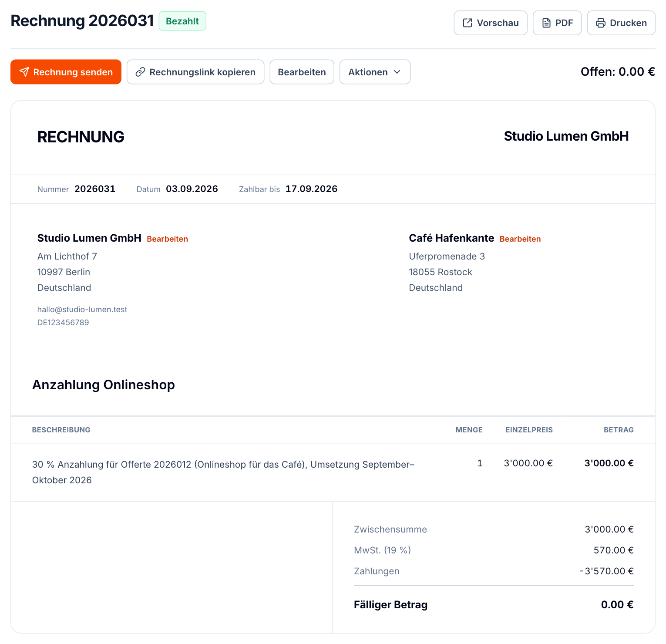Select the invoice number 2026031 value
The width and height of the screenshot is (666, 644).
[x=95, y=189]
